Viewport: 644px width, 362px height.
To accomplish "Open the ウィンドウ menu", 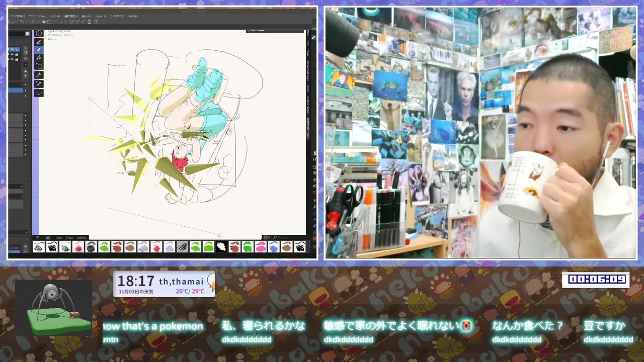I will click(117, 16).
